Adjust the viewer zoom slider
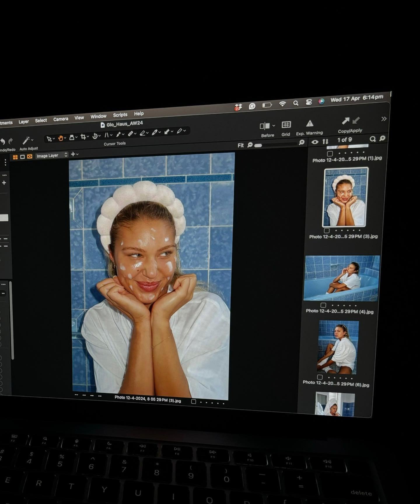Viewport: 420px width, 504px height. pos(276,145)
